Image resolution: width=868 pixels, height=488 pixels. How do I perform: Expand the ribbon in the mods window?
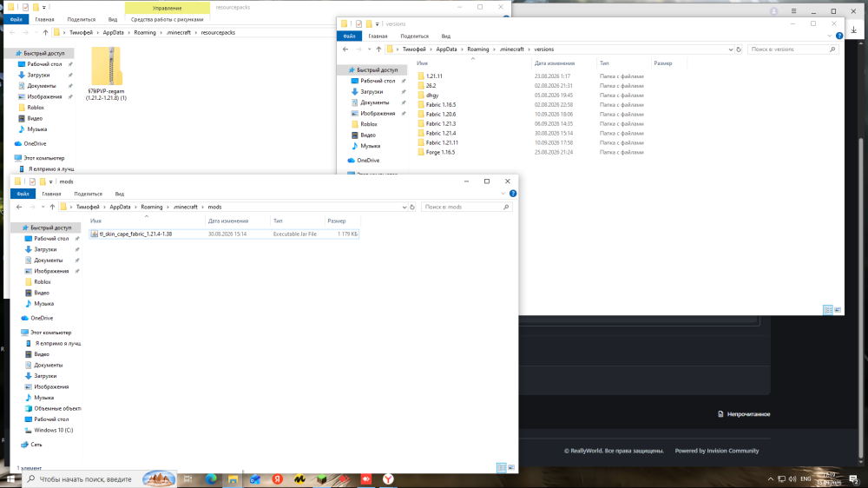(503, 194)
